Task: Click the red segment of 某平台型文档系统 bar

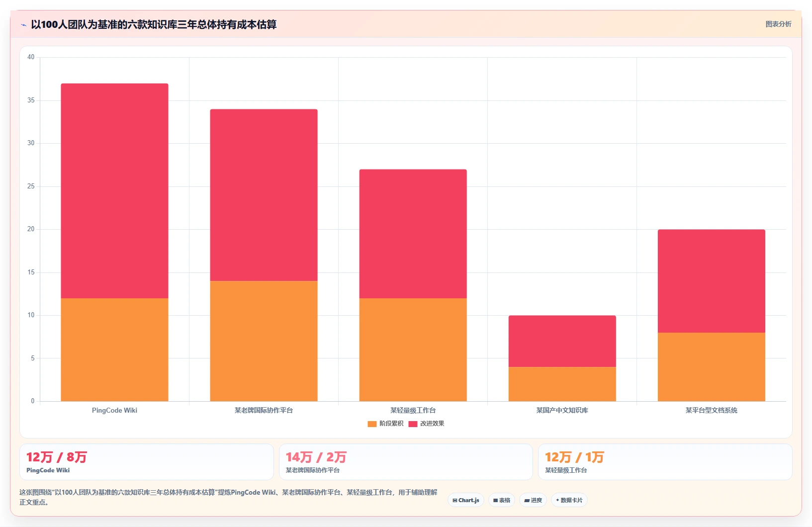Action: click(711, 281)
